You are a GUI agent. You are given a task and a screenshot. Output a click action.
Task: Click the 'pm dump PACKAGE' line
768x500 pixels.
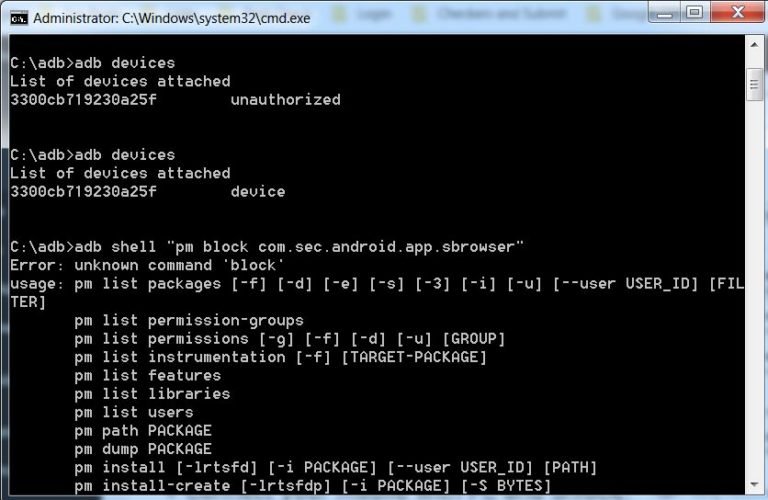(x=143, y=449)
